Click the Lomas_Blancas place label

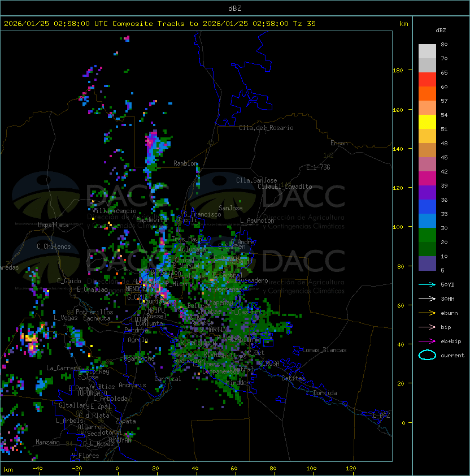pos(324,350)
